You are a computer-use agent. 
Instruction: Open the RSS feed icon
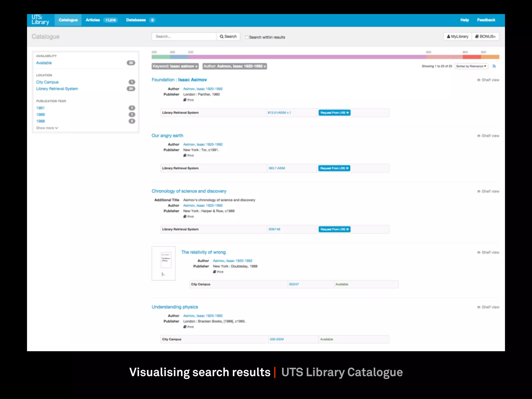pyautogui.click(x=494, y=66)
